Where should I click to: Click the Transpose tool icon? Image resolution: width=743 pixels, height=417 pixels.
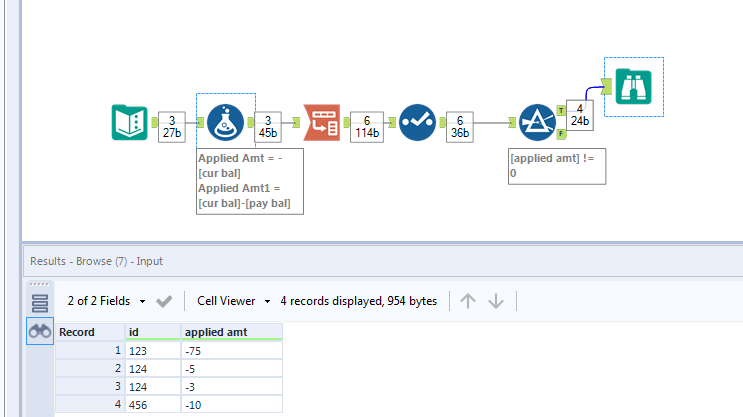[x=322, y=123]
